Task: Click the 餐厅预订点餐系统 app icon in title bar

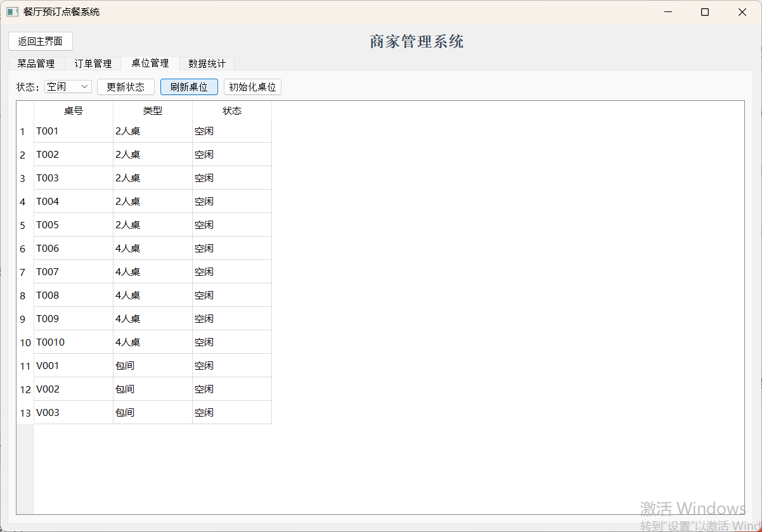Action: click(x=13, y=12)
